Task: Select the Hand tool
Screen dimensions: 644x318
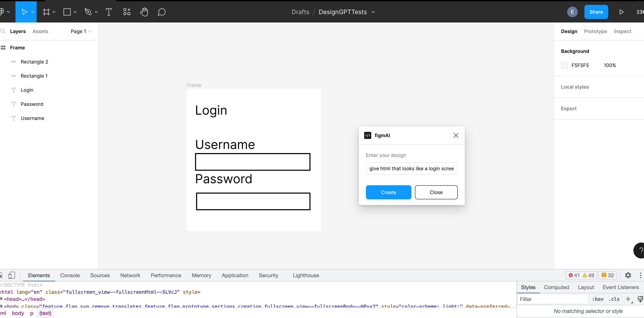Action: [144, 12]
